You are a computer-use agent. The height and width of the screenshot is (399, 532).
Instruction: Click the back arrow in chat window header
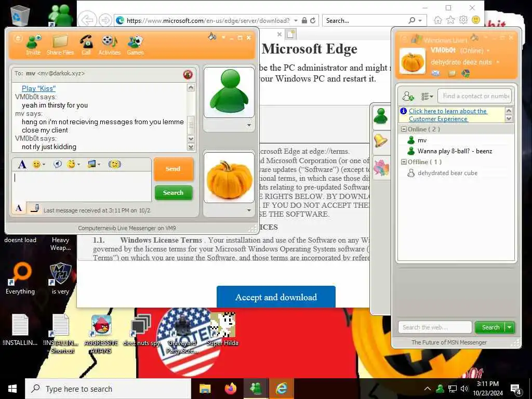pos(18,38)
